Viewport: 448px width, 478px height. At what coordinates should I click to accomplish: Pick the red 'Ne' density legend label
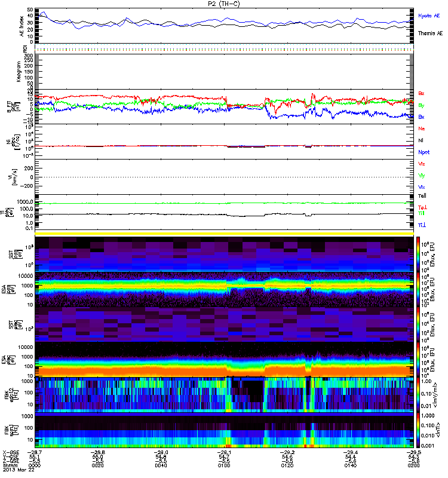click(422, 128)
